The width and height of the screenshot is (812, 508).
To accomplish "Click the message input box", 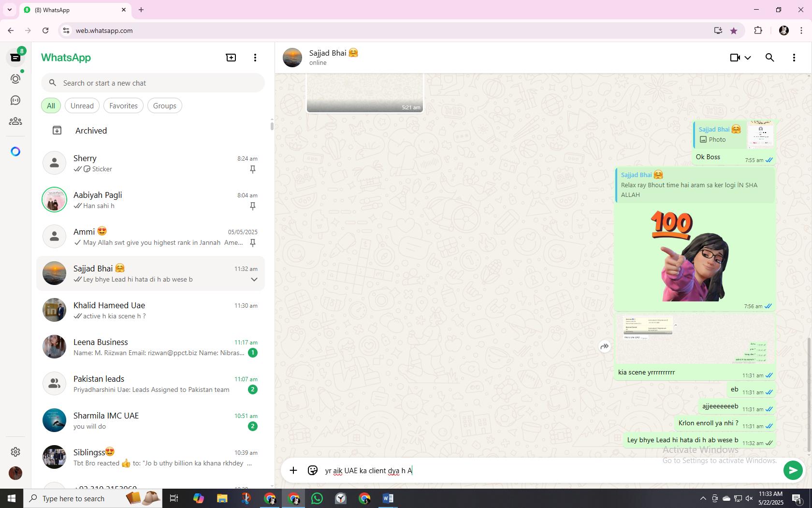I will pyautogui.click(x=551, y=470).
